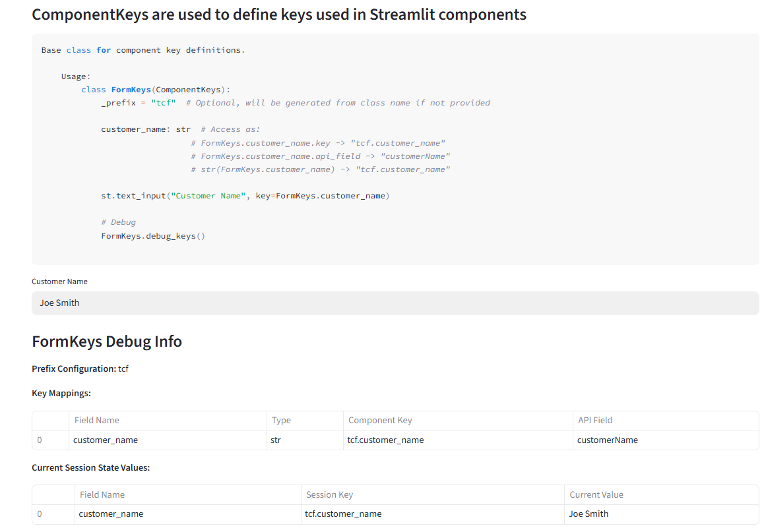Click the 'str' type cell
The image size is (764, 532).
[x=305, y=440]
